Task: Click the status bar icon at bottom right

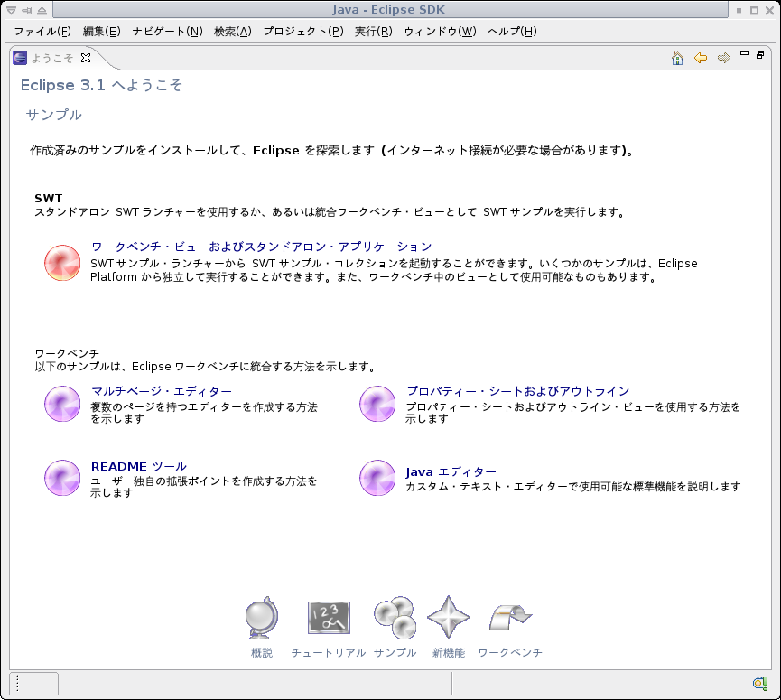Action: tap(760, 683)
